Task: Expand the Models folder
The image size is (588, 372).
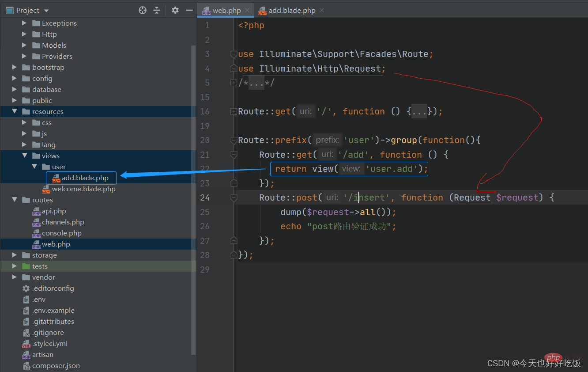Action: 24,45
